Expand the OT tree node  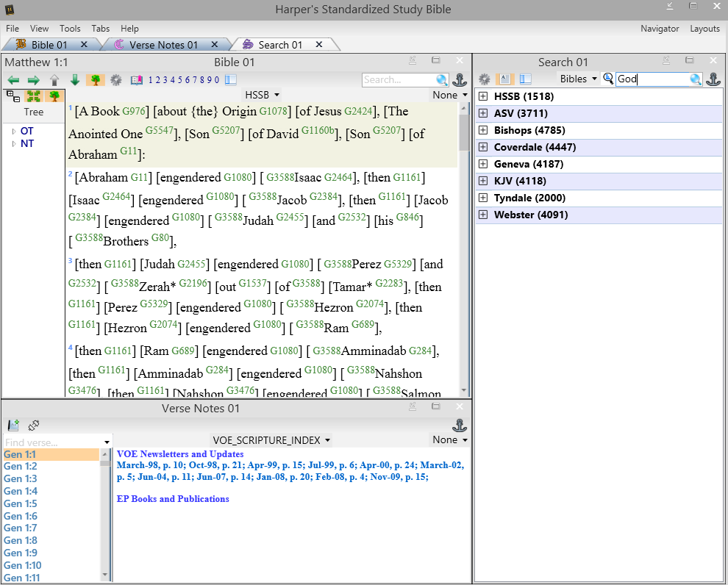pos(14,132)
